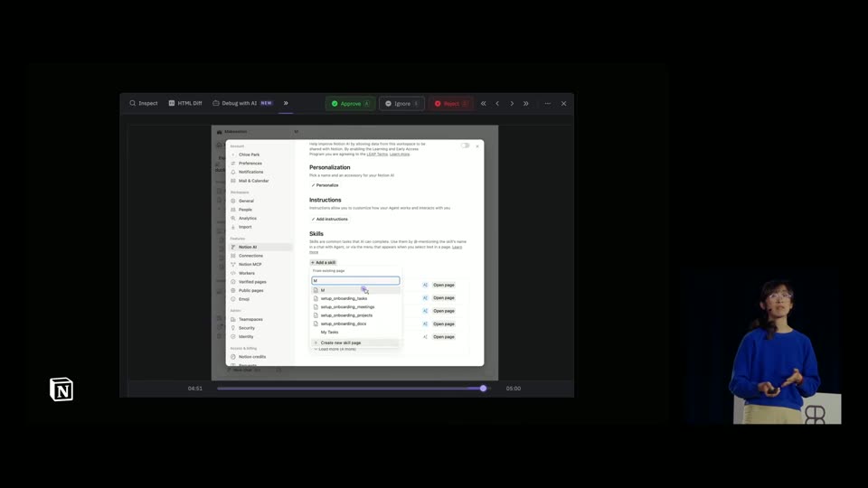Go to previous snapshot arrow

coord(497,103)
